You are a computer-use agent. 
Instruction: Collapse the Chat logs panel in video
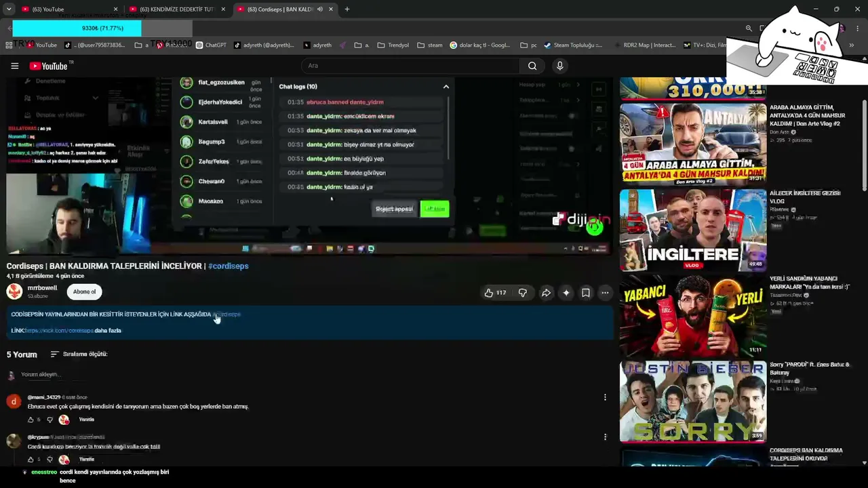tap(446, 87)
